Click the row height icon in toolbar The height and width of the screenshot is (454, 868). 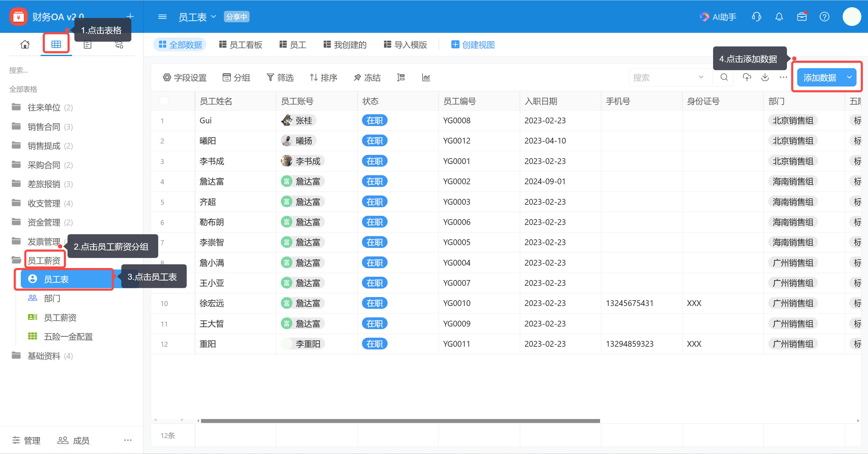pos(401,77)
